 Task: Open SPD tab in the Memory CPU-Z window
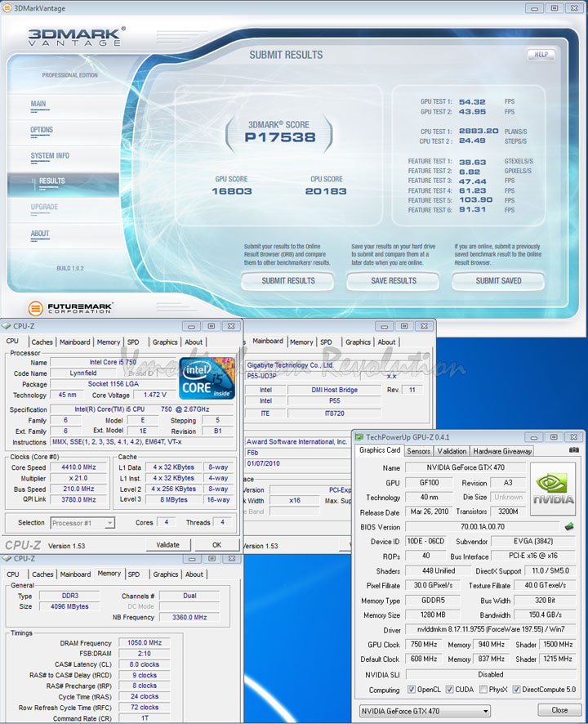(134, 574)
